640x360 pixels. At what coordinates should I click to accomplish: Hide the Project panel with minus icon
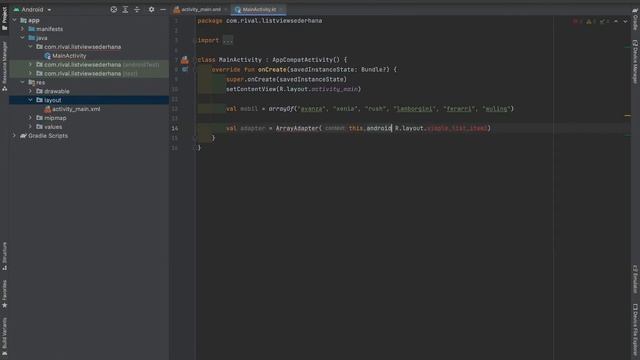(163, 9)
